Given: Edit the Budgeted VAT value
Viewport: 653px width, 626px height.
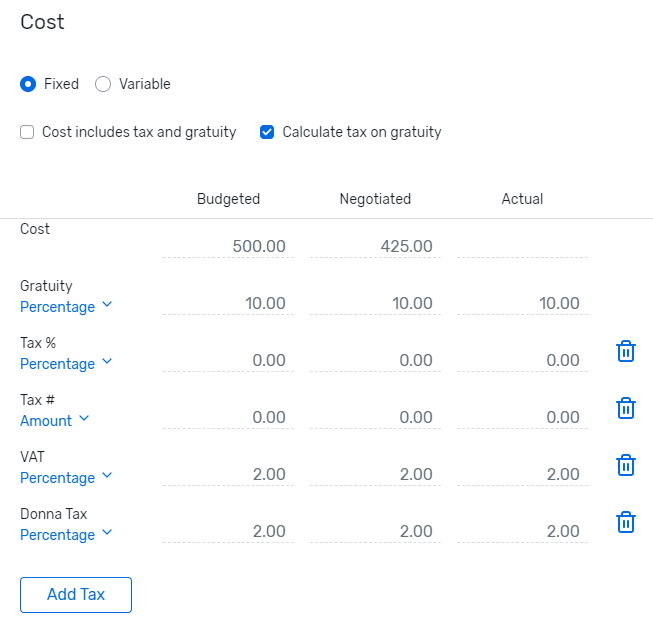Looking at the screenshot, I should pos(229,474).
